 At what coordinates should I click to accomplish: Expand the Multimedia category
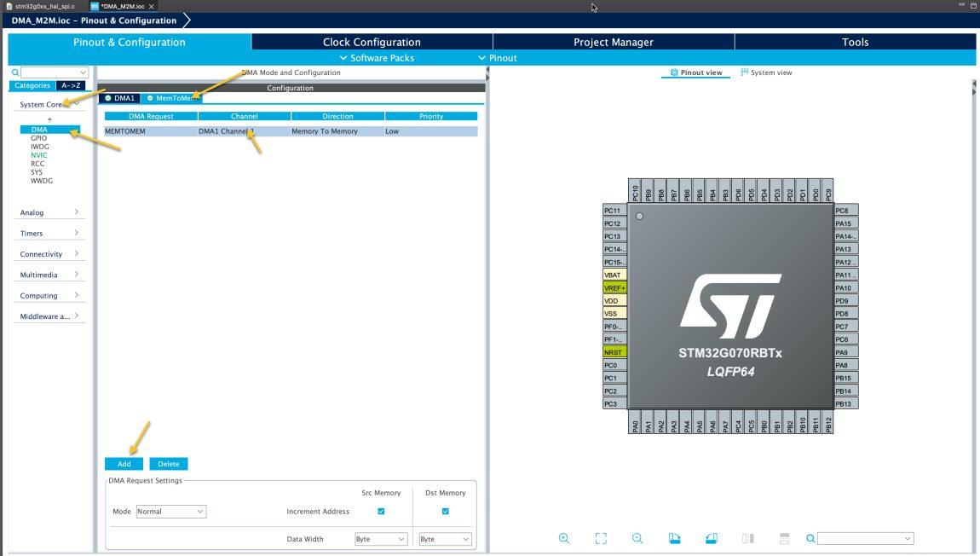click(49, 275)
